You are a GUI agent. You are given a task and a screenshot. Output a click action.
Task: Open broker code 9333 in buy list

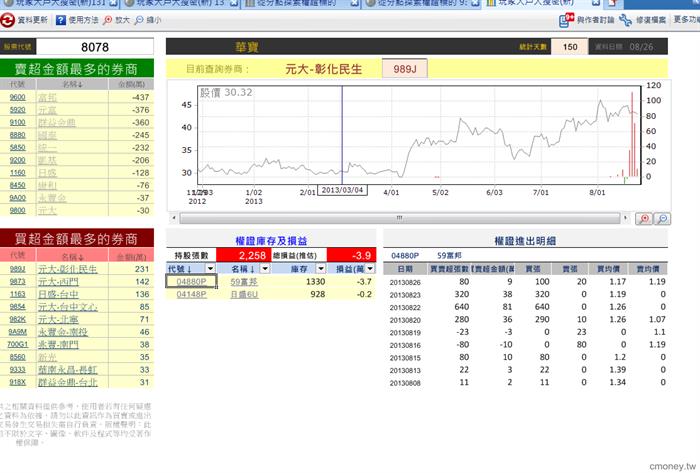tap(18, 369)
